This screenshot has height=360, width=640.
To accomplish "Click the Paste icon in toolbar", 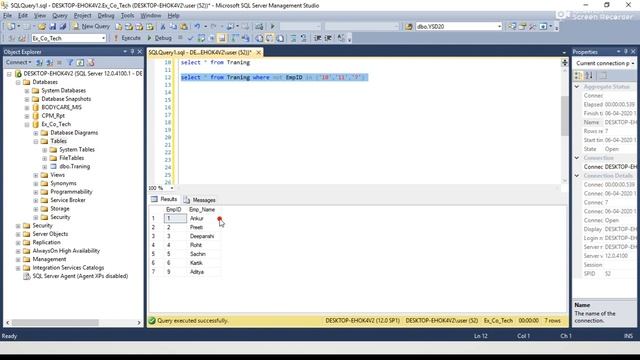I will click(184, 27).
